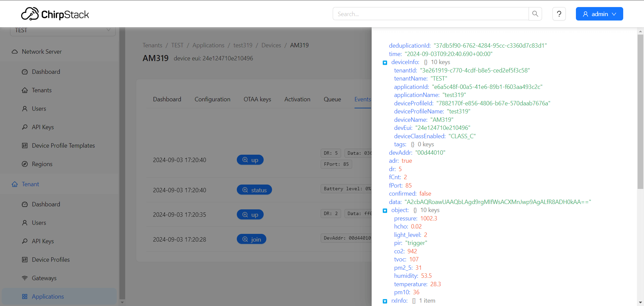Viewport: 644px width, 306px height.
Task: Switch to the Events tab
Action: click(363, 99)
